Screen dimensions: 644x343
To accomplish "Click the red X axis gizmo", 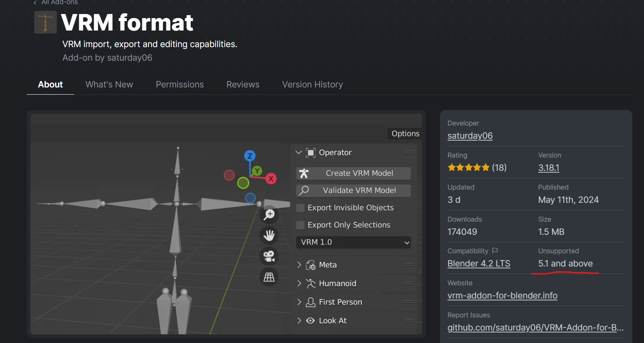I will point(271,179).
